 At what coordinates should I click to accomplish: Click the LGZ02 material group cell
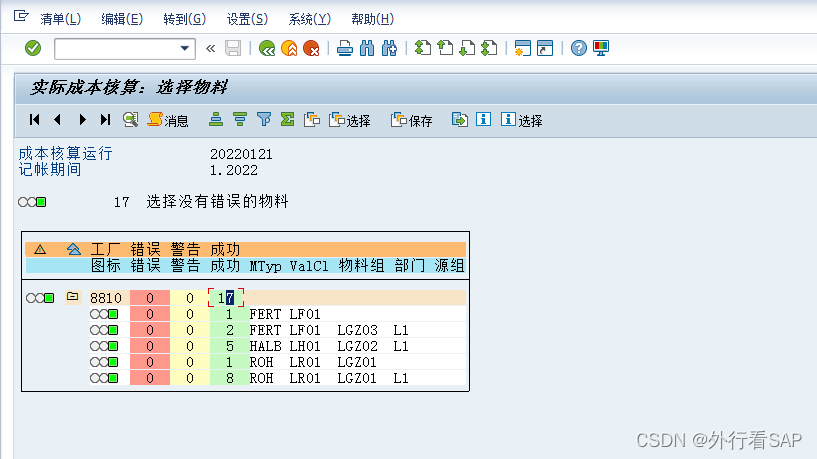(x=357, y=346)
